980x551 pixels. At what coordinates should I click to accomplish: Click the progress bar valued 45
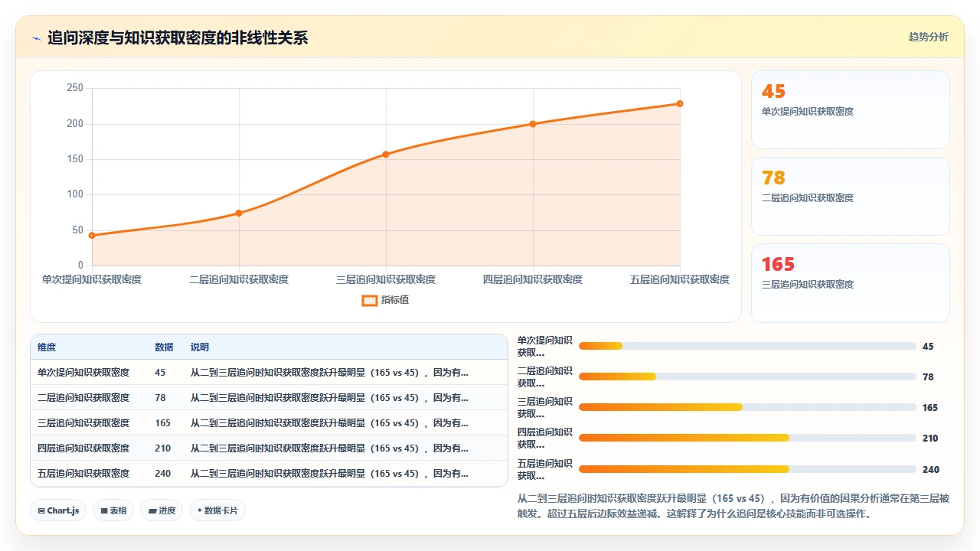point(747,346)
